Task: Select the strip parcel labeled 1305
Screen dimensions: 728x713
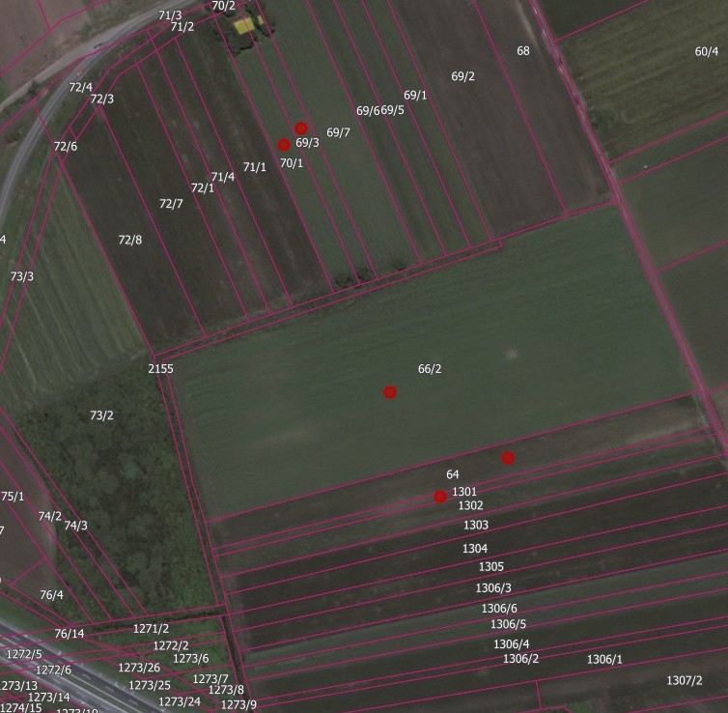Action: click(x=490, y=567)
